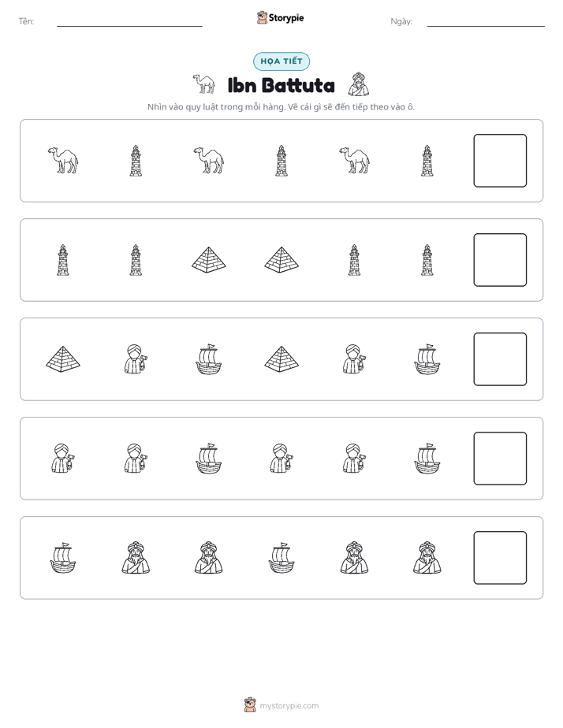Image resolution: width=563 pixels, height=728 pixels.
Task: Click the Tên name line field
Action: (129, 22)
